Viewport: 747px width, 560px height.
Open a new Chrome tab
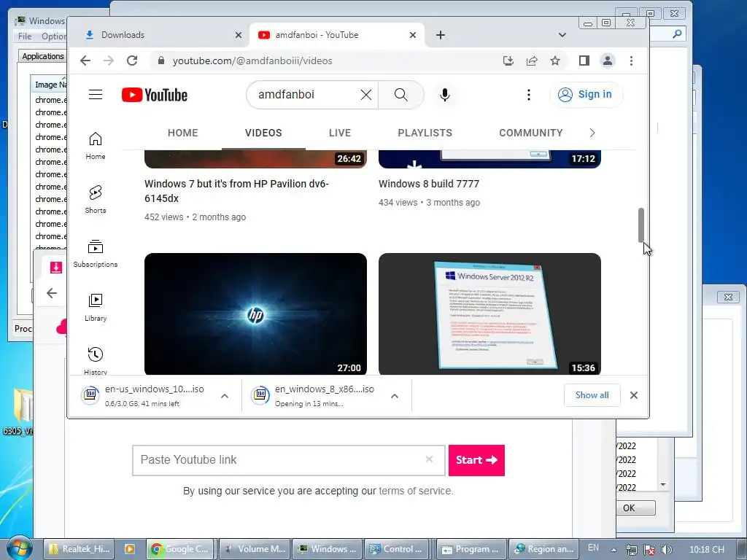click(x=441, y=35)
